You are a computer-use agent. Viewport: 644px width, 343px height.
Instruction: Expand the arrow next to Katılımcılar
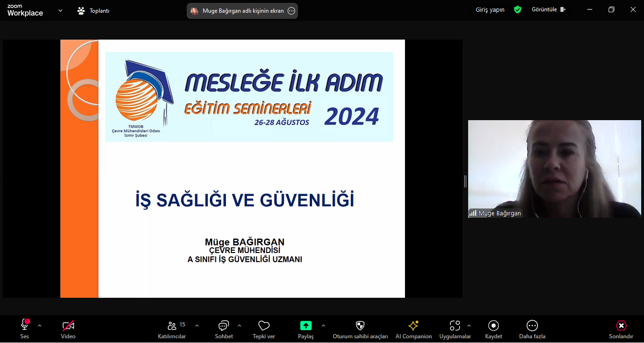[x=197, y=326]
